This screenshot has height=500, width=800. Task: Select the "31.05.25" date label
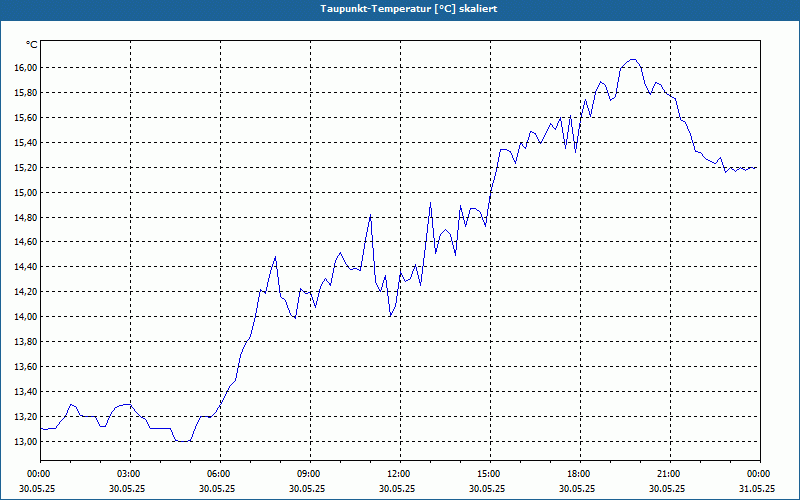[x=758, y=488]
